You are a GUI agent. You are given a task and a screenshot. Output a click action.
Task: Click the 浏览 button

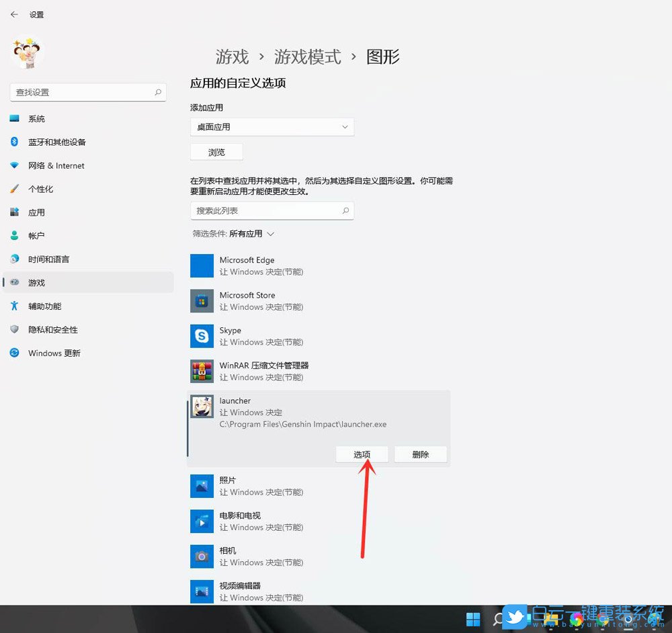click(216, 152)
